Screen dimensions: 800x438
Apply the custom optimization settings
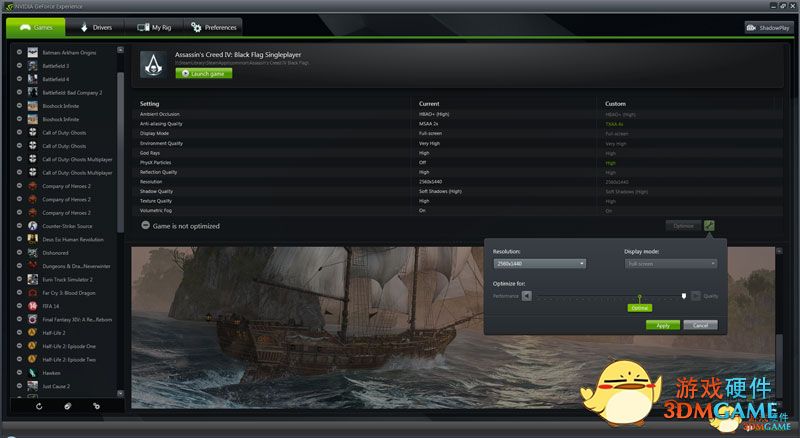click(663, 325)
